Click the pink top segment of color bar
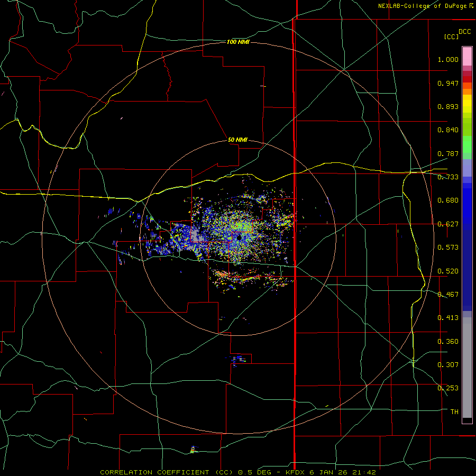 click(467, 56)
